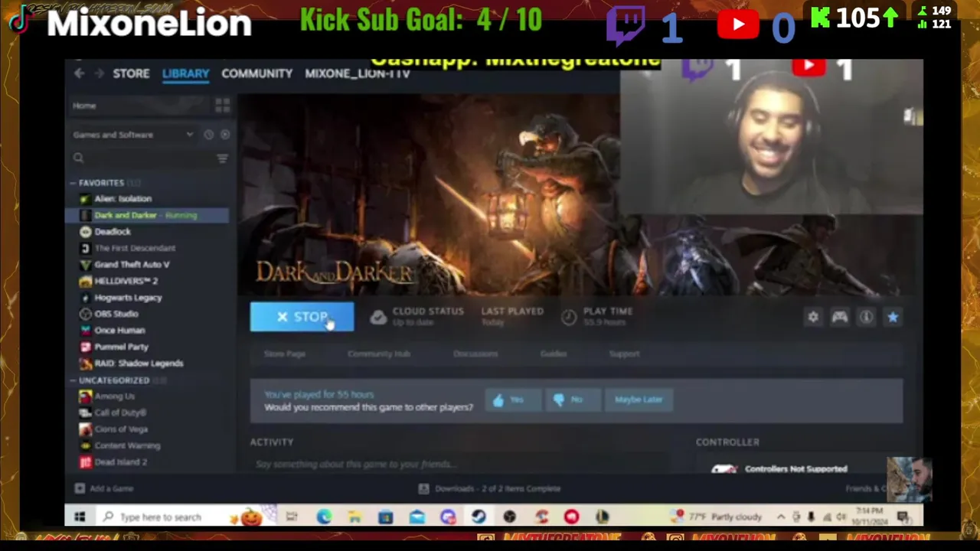
Task: Go forward using the Steam forward arrow
Action: [x=99, y=73]
